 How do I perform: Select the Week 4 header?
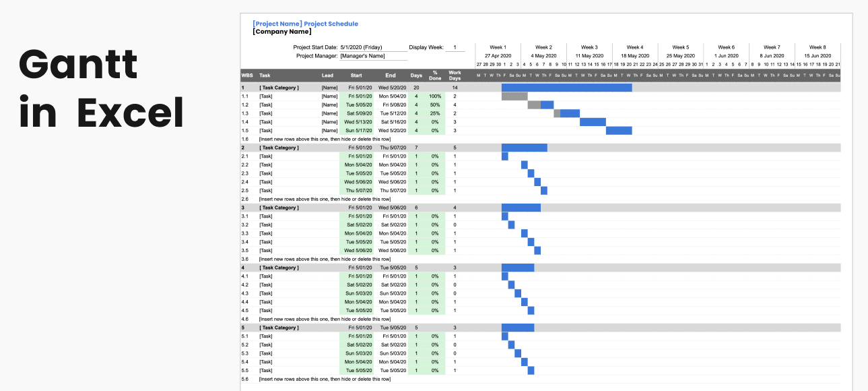[634, 47]
